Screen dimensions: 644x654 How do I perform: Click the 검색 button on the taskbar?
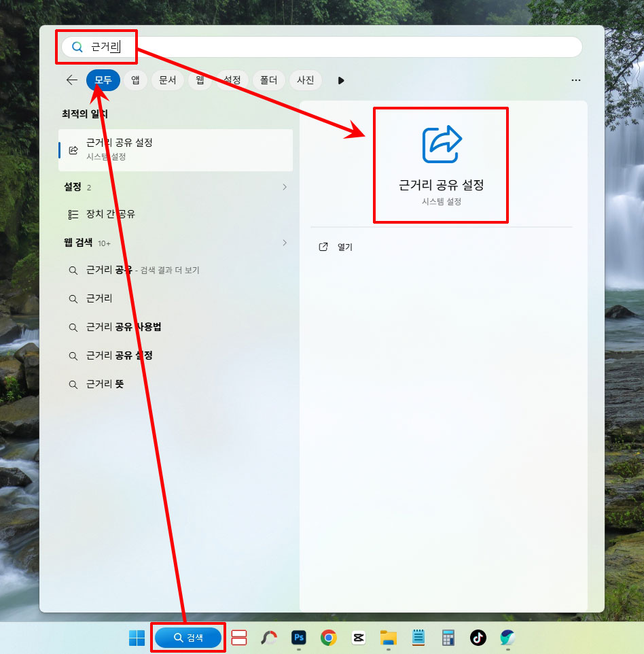188,638
